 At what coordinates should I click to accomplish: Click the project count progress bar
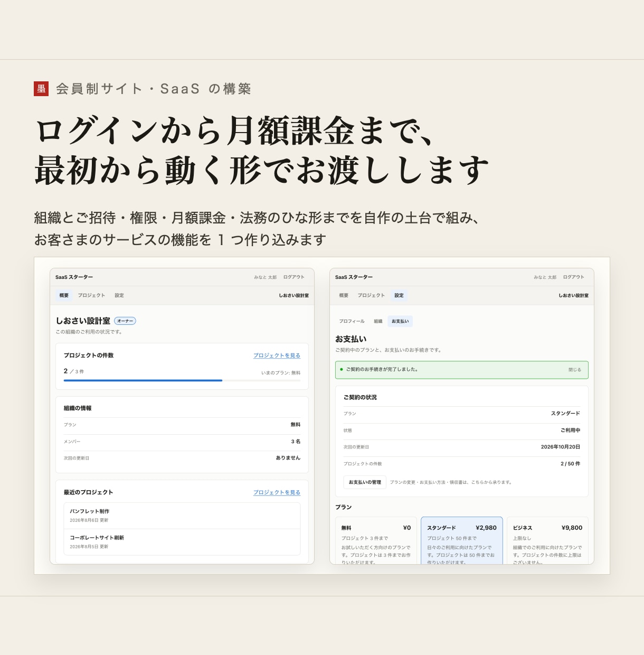(182, 380)
